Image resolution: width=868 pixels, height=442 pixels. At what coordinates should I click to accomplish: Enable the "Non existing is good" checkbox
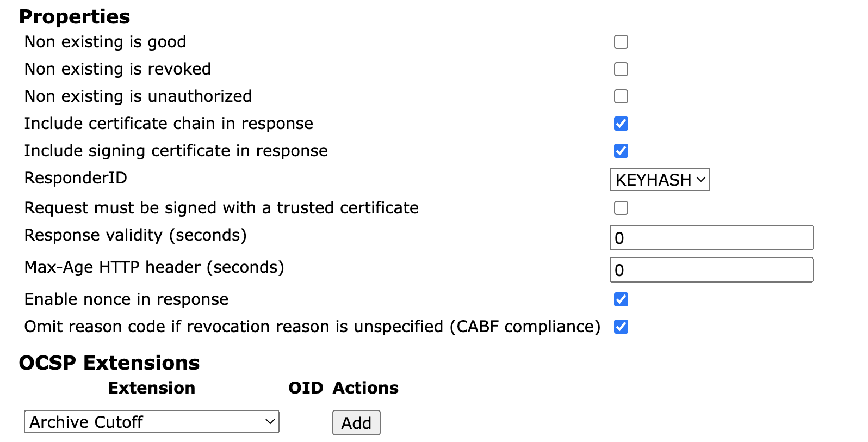[621, 41]
